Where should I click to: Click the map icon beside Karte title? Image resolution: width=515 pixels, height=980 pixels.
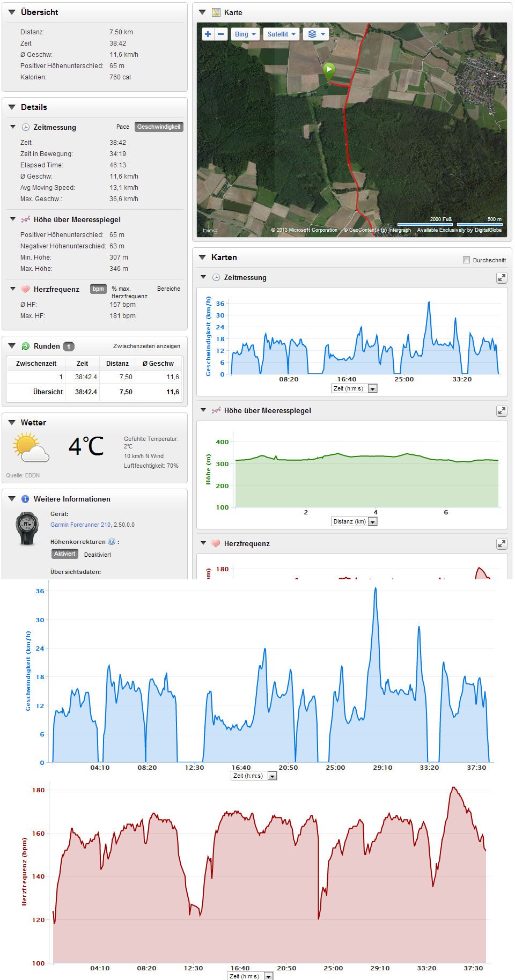[216, 12]
